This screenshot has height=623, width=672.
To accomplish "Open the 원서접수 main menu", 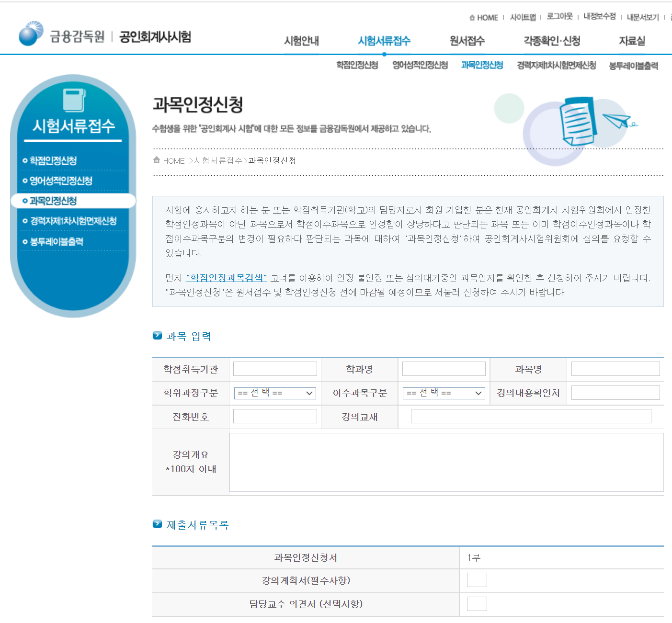I will [467, 41].
